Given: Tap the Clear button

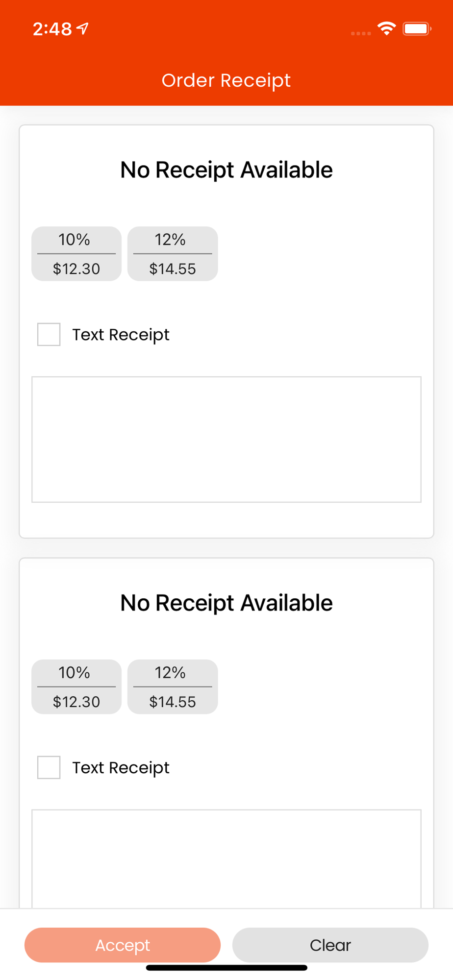Looking at the screenshot, I should tap(330, 945).
